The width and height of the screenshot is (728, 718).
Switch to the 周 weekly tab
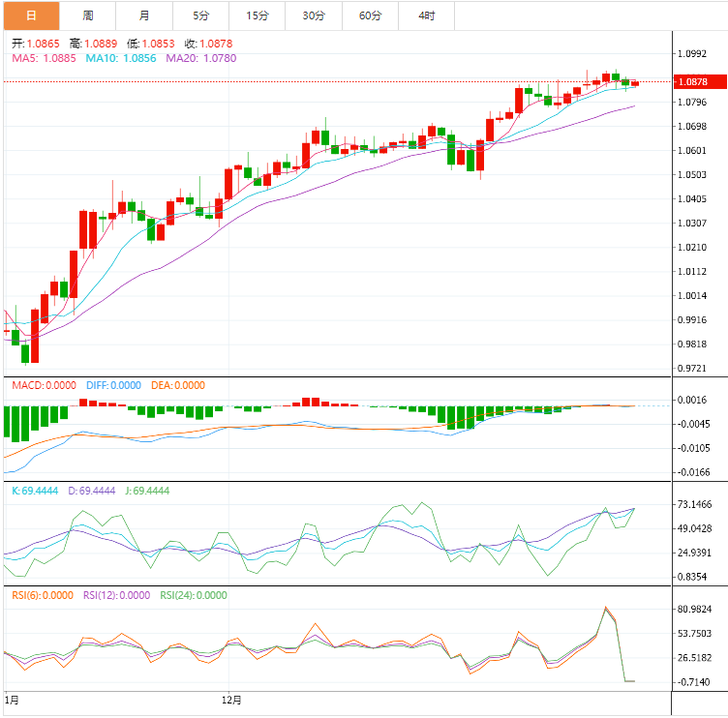(x=88, y=15)
